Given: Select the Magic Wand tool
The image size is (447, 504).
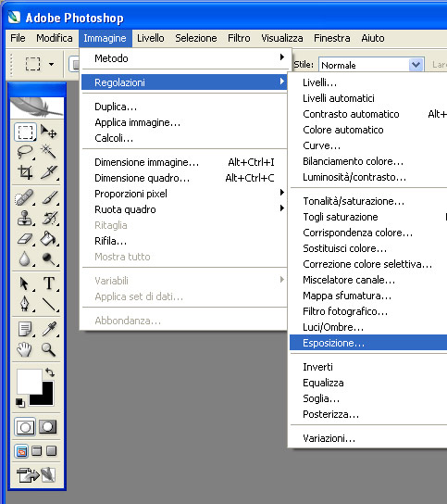Looking at the screenshot, I should coord(48,152).
